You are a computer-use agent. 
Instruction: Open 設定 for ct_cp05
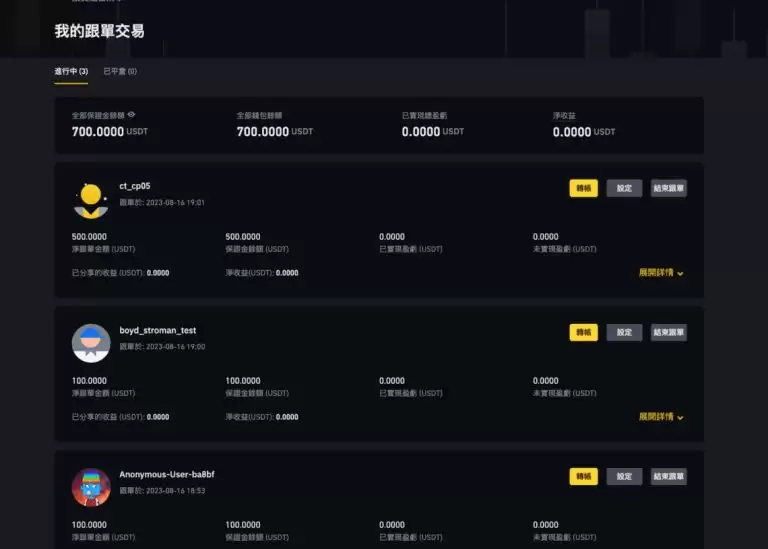coord(624,188)
